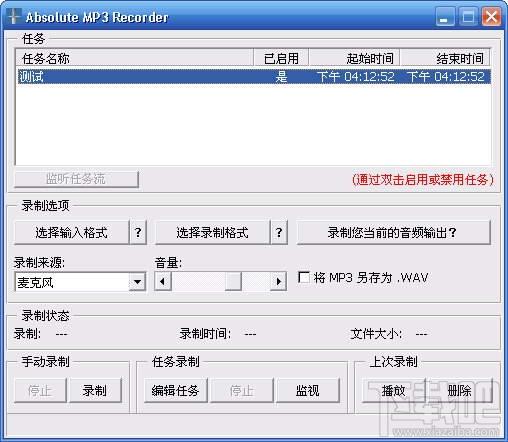Enable 将 MP3 另存为 .WAV checkbox
508x442 pixels.
[x=304, y=277]
